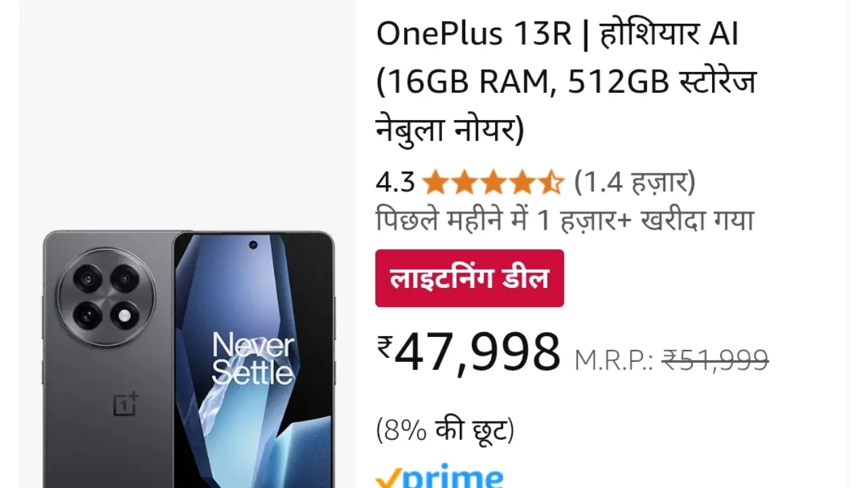This screenshot has width=868, height=488.
Task: Click the phone's rear camera module
Action: [x=106, y=297]
